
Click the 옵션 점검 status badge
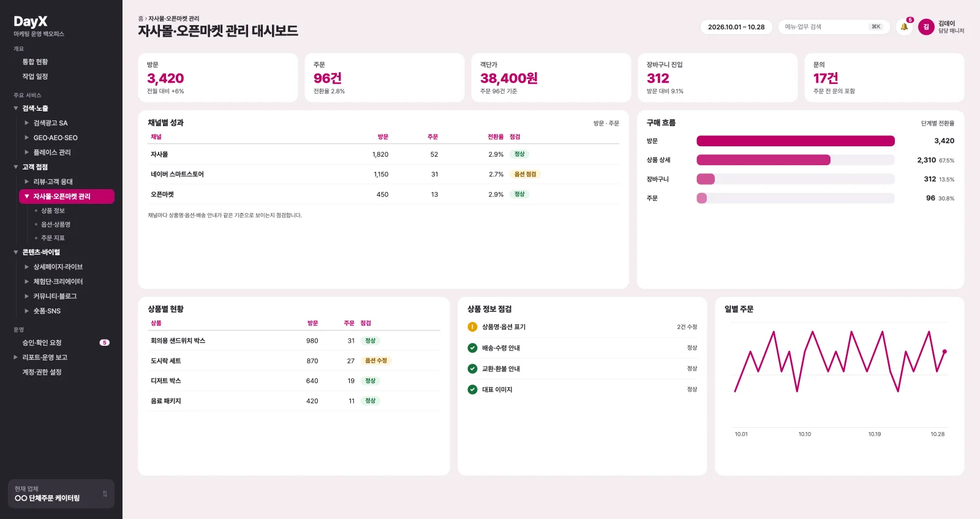(x=525, y=174)
